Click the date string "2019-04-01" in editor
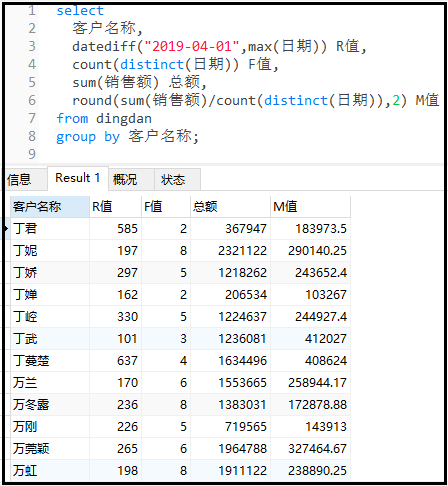 (192, 46)
